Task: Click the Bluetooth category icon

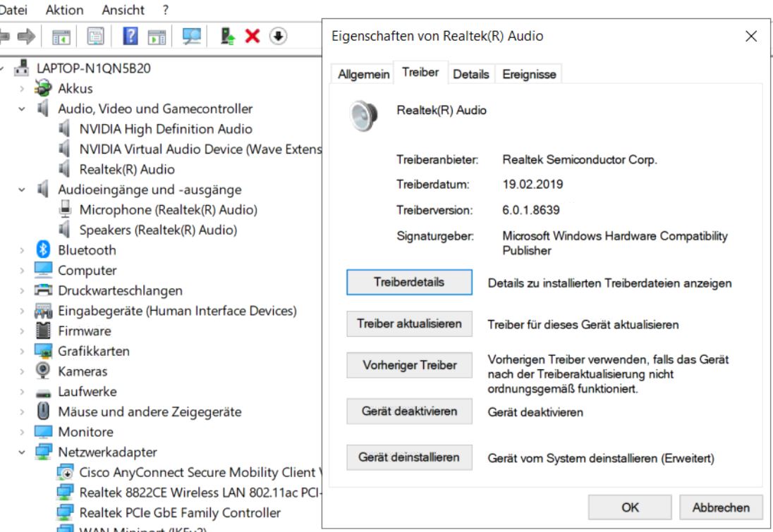Action: click(43, 249)
